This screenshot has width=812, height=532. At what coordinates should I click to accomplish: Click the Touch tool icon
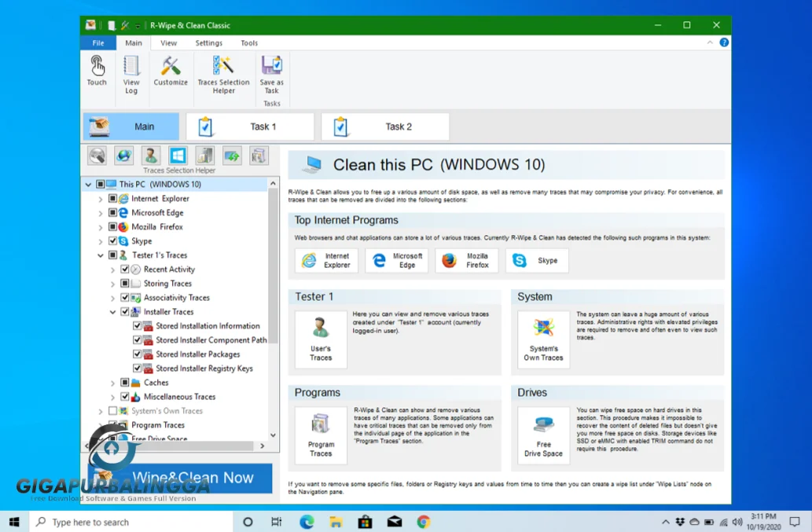[x=97, y=66]
